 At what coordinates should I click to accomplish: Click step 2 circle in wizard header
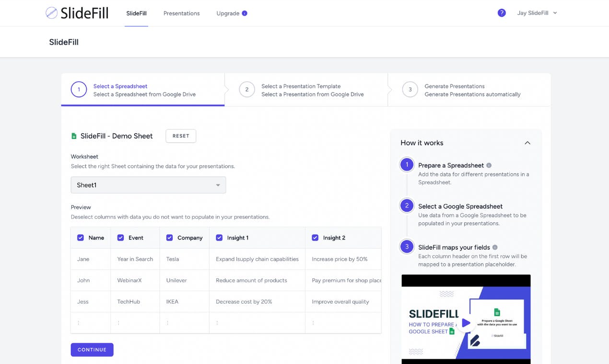point(247,90)
